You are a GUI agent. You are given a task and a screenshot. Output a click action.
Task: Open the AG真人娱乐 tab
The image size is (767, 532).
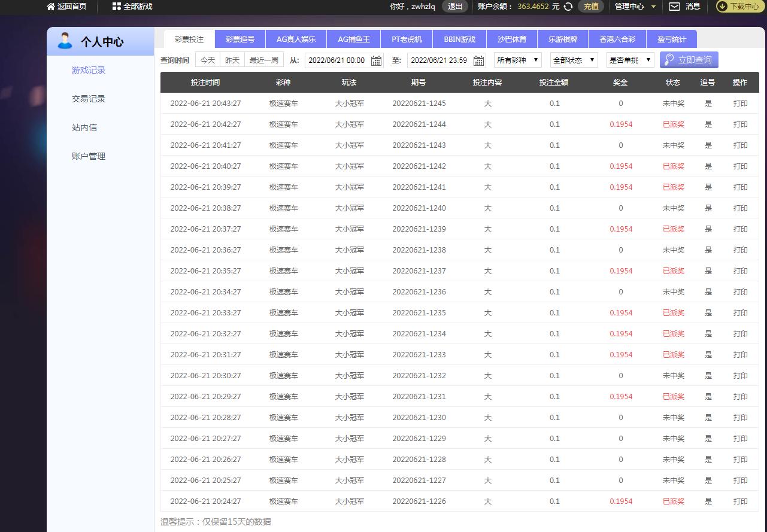[296, 39]
